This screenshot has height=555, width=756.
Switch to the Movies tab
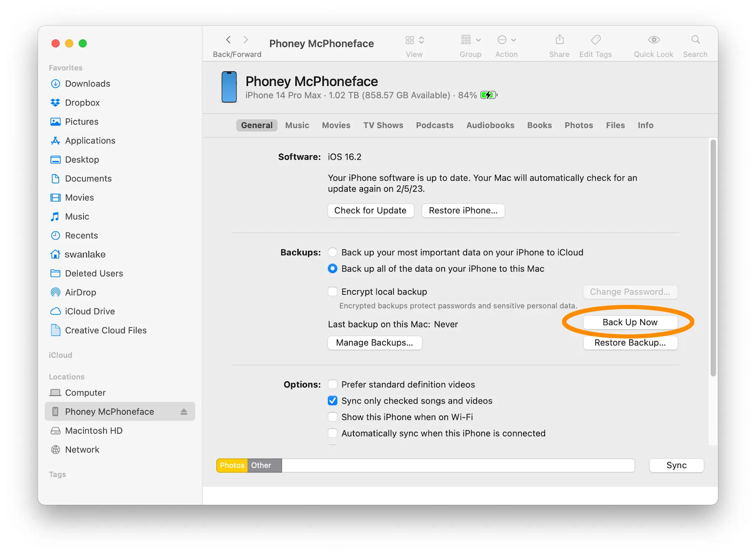click(336, 125)
